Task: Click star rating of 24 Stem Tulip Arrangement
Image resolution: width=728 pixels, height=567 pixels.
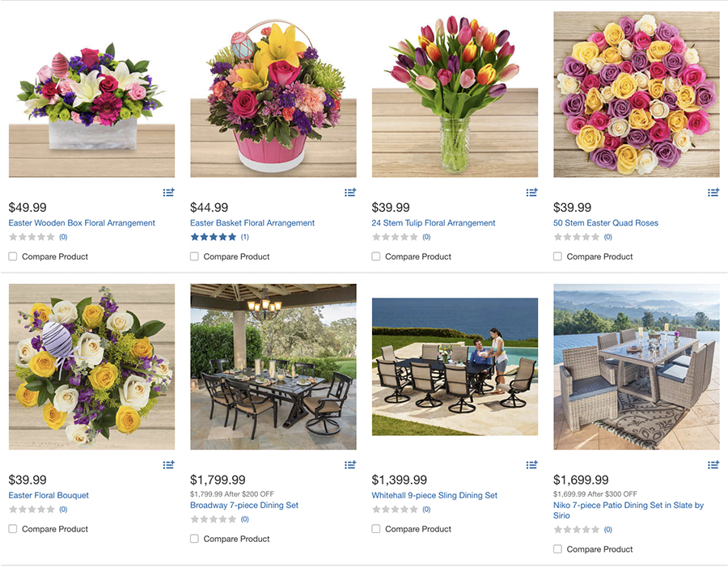Action: pos(396,238)
